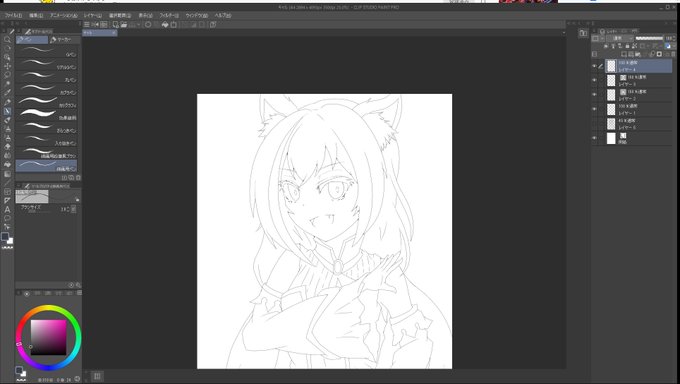Open the フィルター menu
Screen dimensions: 680x384
pos(169,15)
